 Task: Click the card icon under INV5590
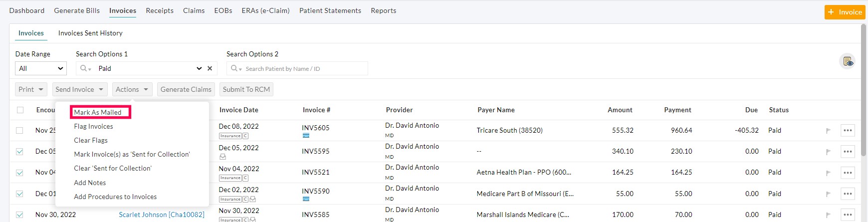tap(306, 199)
